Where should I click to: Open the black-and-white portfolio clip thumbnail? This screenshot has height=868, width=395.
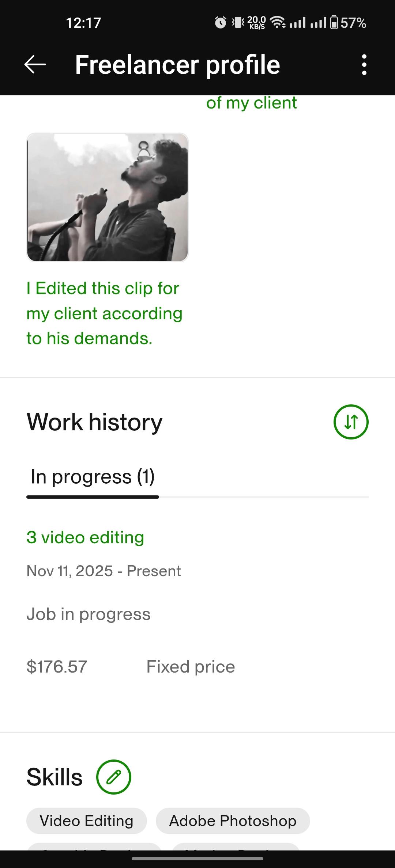(x=108, y=197)
